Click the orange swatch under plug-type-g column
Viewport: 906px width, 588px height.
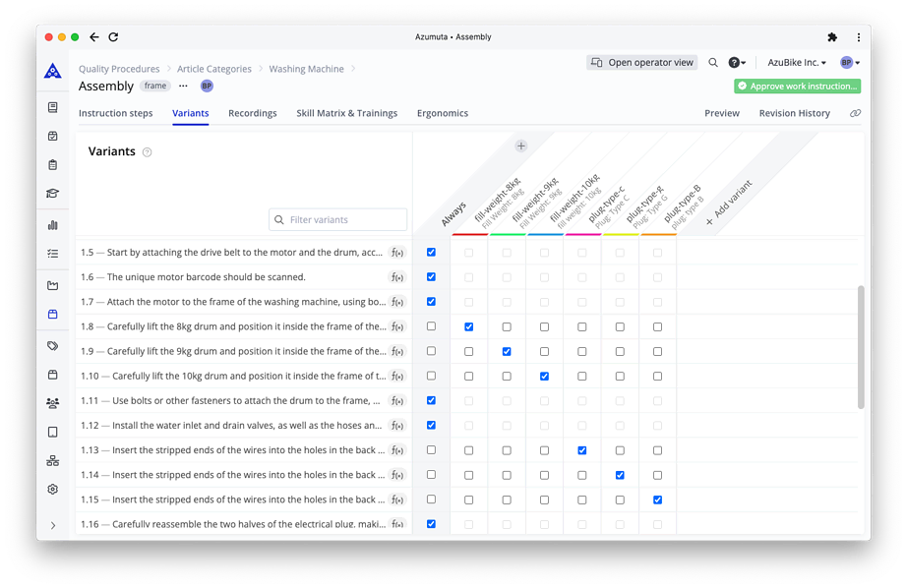point(657,236)
